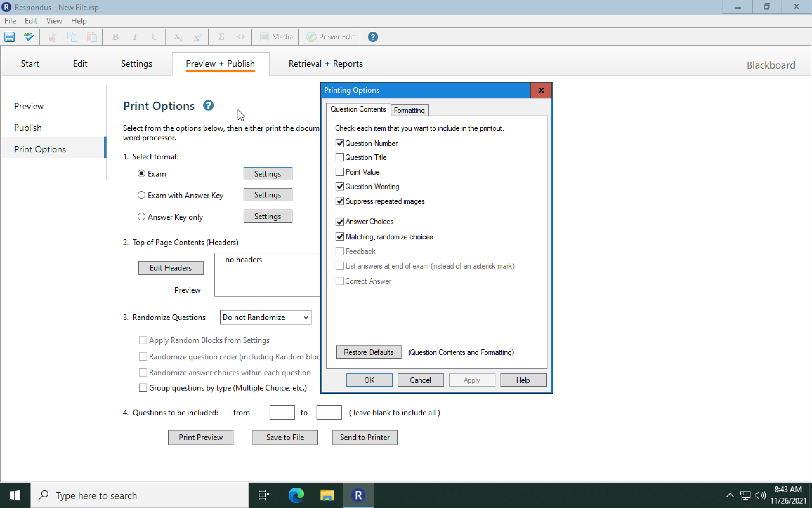Show hidden system tray icons
The width and height of the screenshot is (812, 508).
pos(730,495)
